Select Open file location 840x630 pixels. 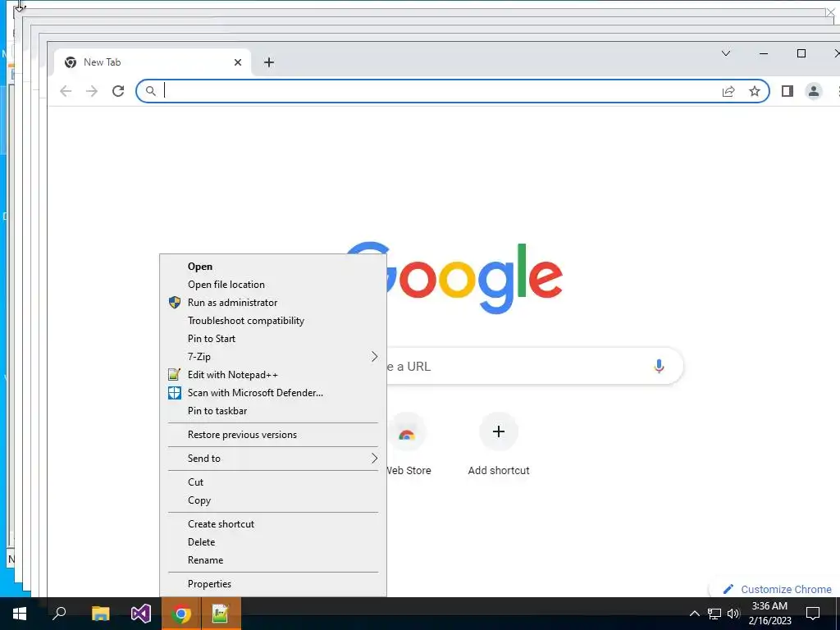pyautogui.click(x=273, y=285)
